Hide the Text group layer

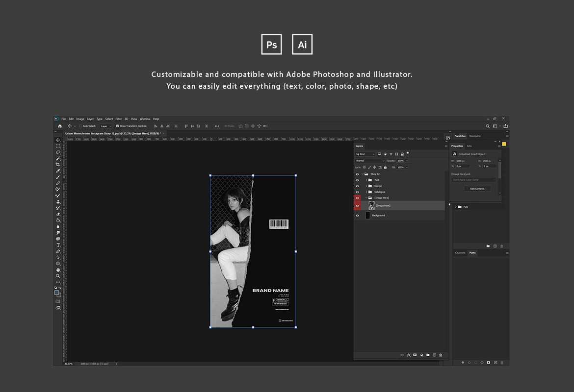coord(357,180)
